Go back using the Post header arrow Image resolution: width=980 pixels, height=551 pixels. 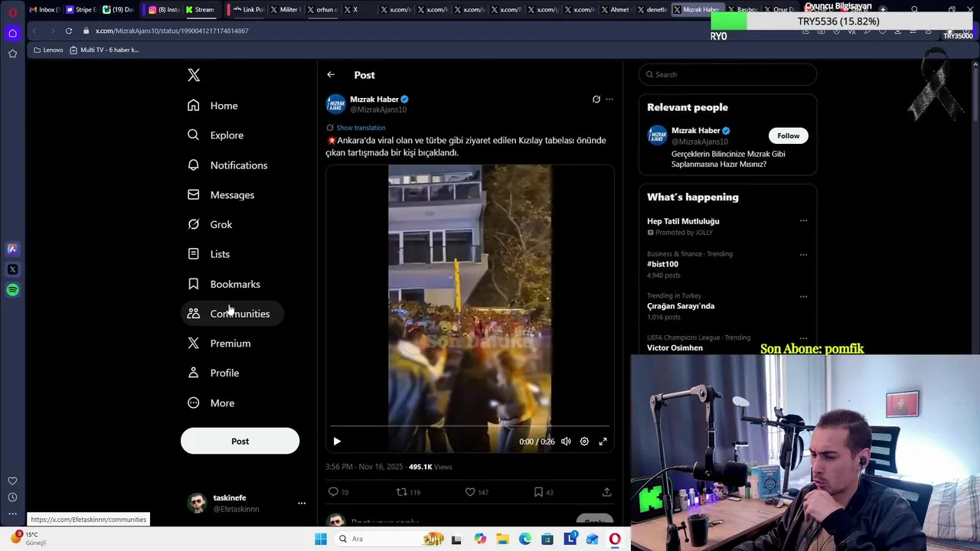pyautogui.click(x=331, y=75)
